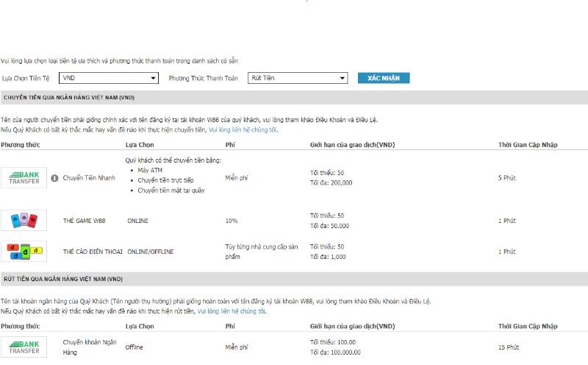This screenshot has width=588, height=365.
Task: Click the info icon next to Chuyển Tiền Nhanh
Action: [x=54, y=178]
